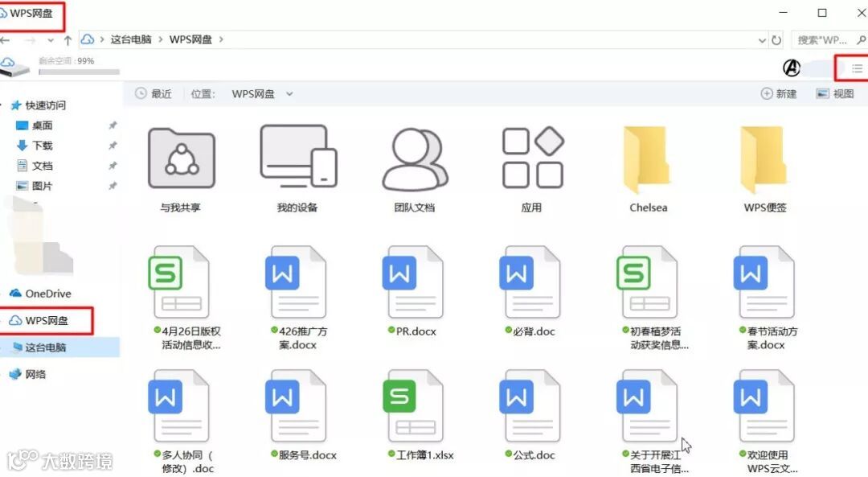Click the remaining space progress bar
The width and height of the screenshot is (868, 477).
click(79, 72)
